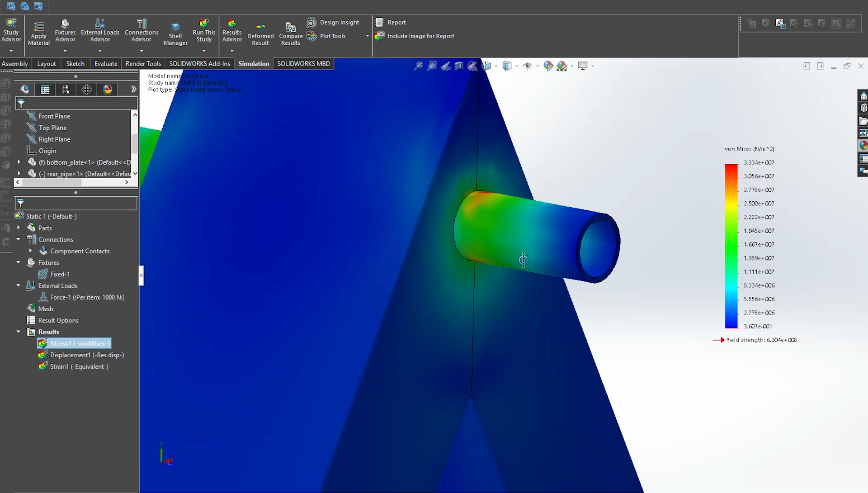This screenshot has width=868, height=493.
Task: Open the SOLIDWORKS MBD tab
Action: pos(304,64)
